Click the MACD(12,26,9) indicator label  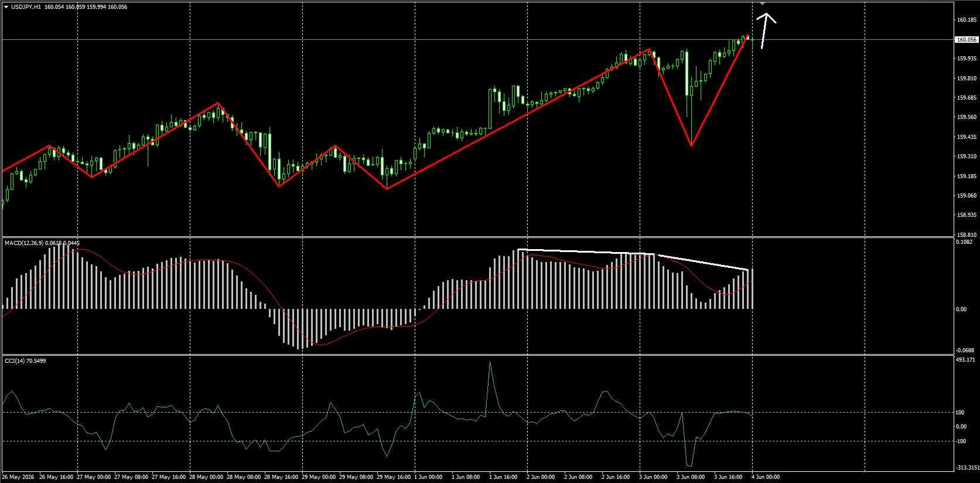tap(25, 243)
